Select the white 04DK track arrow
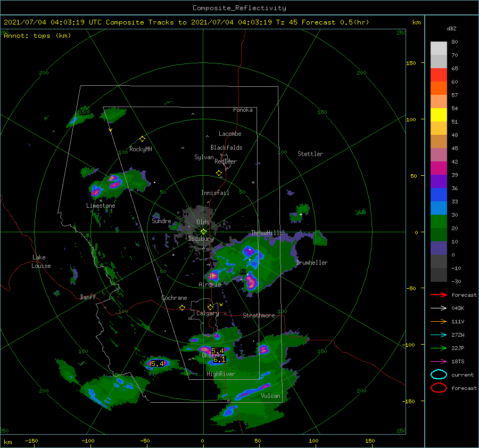 pyautogui.click(x=439, y=308)
